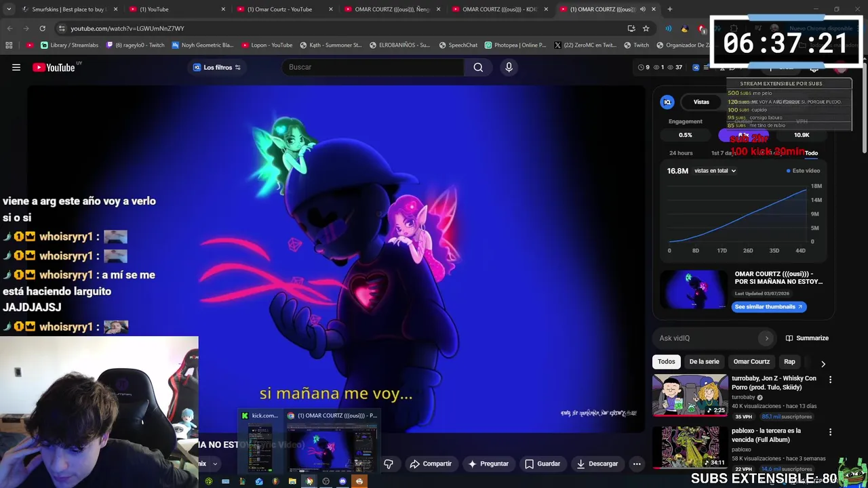The width and height of the screenshot is (868, 488).
Task: Open the kick.com taskbar window preview
Action: [260, 441]
